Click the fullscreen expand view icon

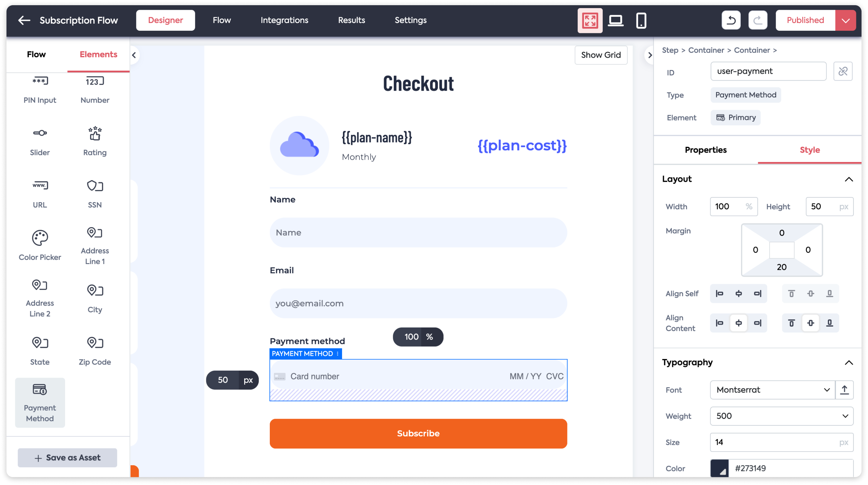pos(590,20)
